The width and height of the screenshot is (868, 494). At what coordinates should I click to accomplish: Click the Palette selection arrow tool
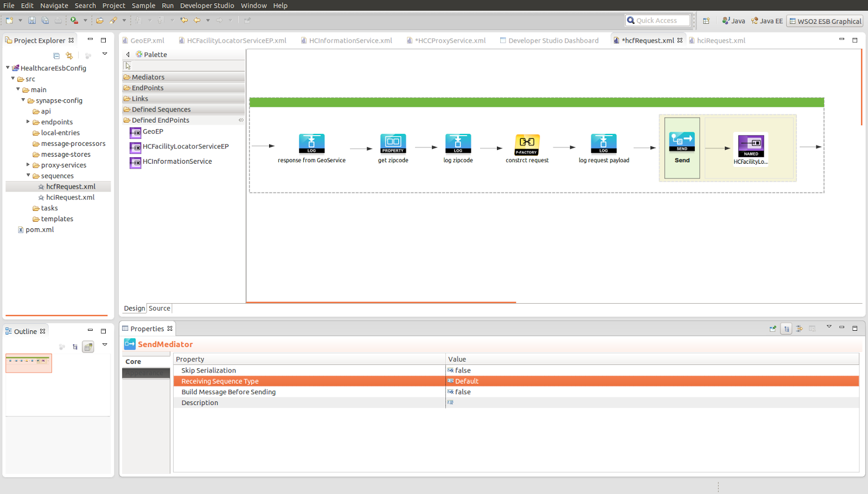(128, 66)
